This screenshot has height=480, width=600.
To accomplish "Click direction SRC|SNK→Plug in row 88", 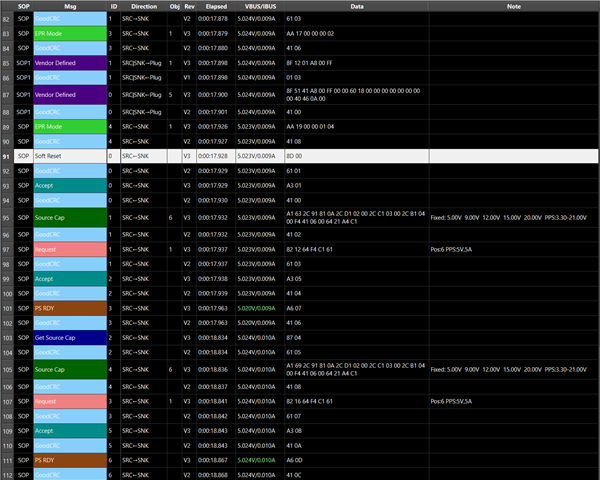I will 142,112.
